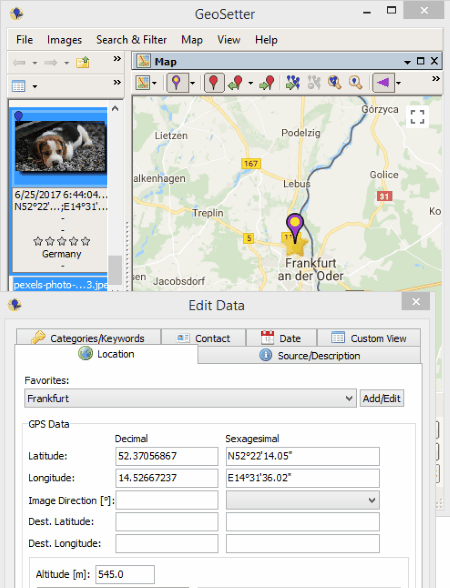The height and width of the screenshot is (588, 450).
Task: Click the magnifier with single marker icon
Action: (355, 82)
